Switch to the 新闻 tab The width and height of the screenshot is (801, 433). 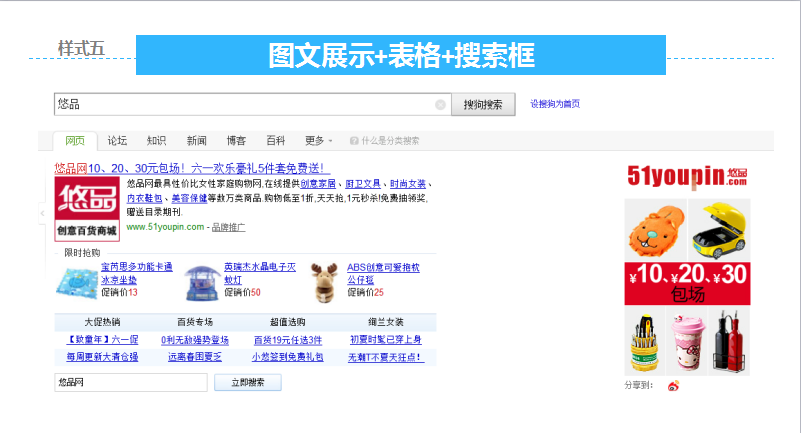pos(196,140)
